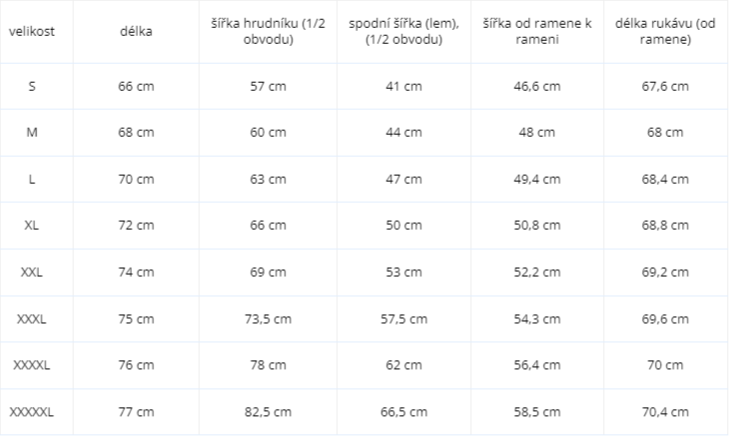The height and width of the screenshot is (436, 729).
Task: Click the XXXXL size label
Action: click(x=32, y=365)
